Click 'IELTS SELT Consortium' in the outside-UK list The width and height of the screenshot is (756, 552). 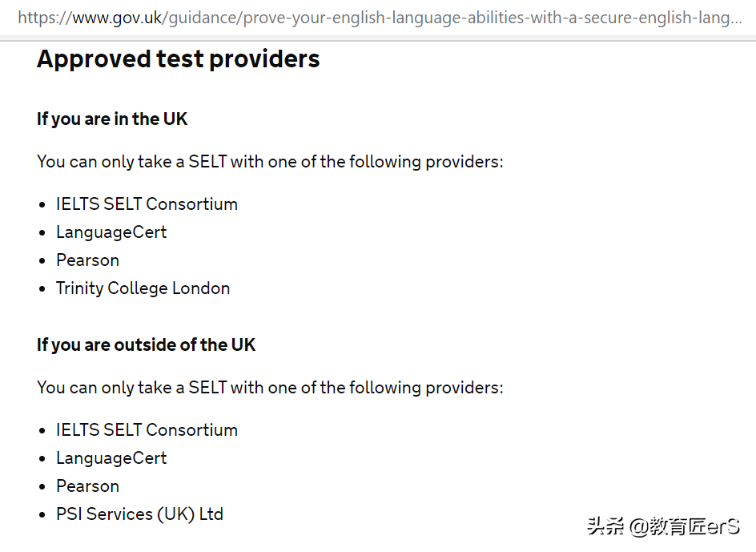[147, 430]
